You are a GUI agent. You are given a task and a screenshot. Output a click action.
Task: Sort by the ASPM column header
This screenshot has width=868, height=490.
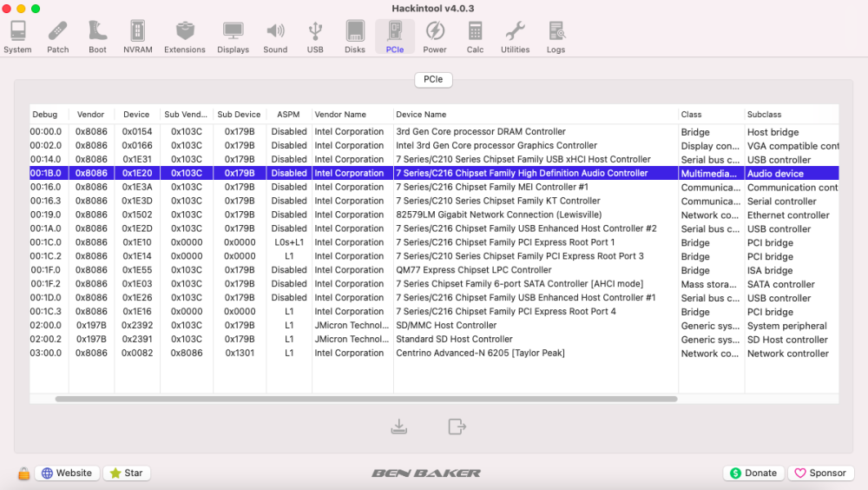(289, 114)
